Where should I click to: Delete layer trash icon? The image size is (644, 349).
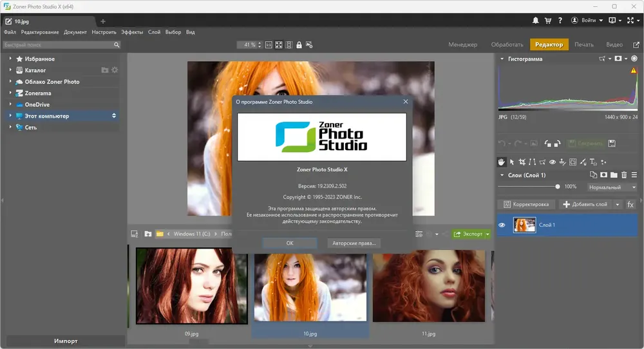(624, 175)
